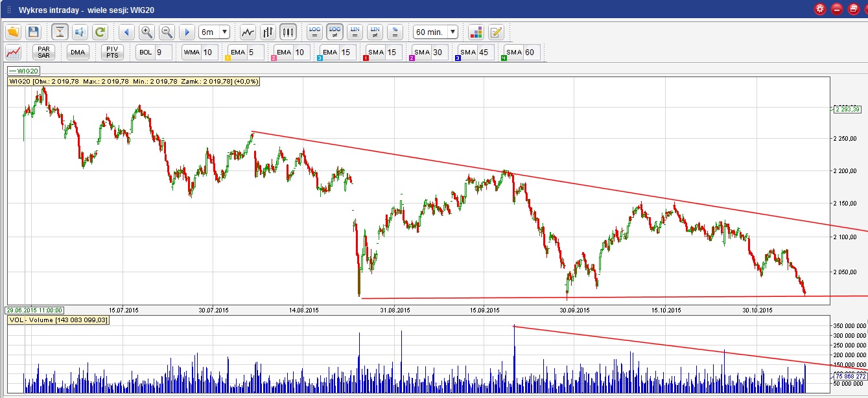Screen dimensions: 868x398
Task: Toggle the sound speaker button
Action: coord(80,32)
